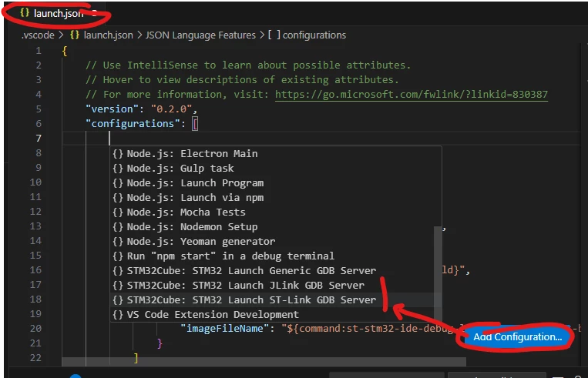Screen dimensions: 588x378
Task: Click the IntelliSense comment on line 2
Action: point(248,65)
